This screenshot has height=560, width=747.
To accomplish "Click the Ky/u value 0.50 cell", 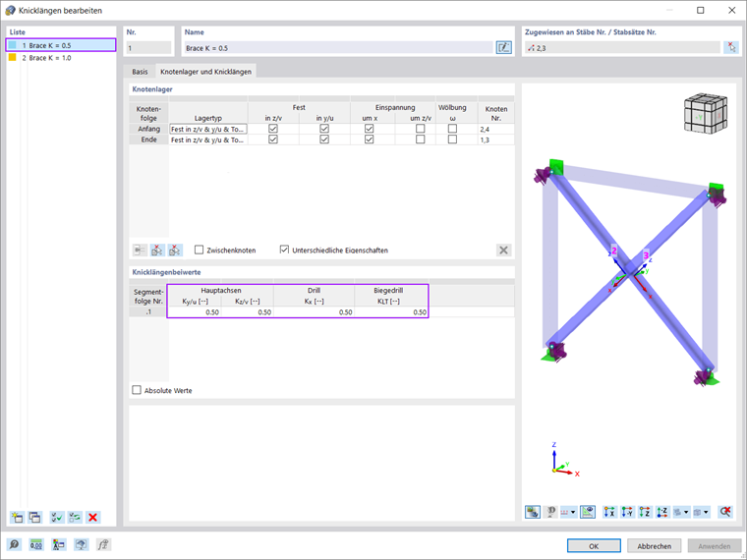I will pos(195,311).
